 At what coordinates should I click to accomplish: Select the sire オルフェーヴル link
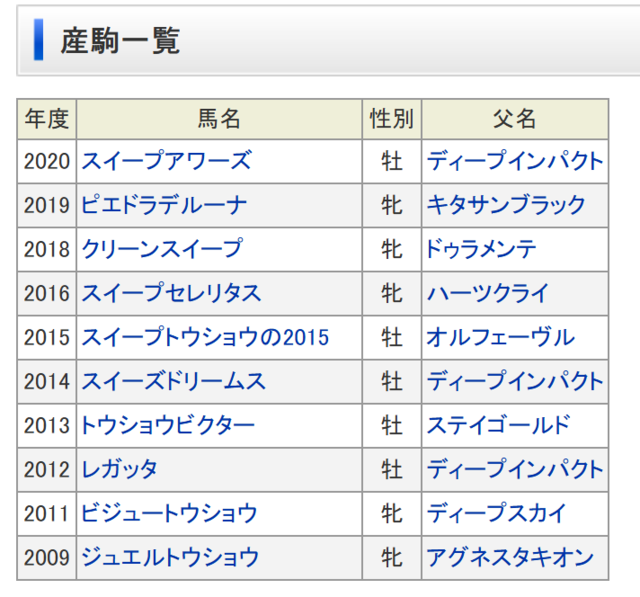(x=500, y=337)
